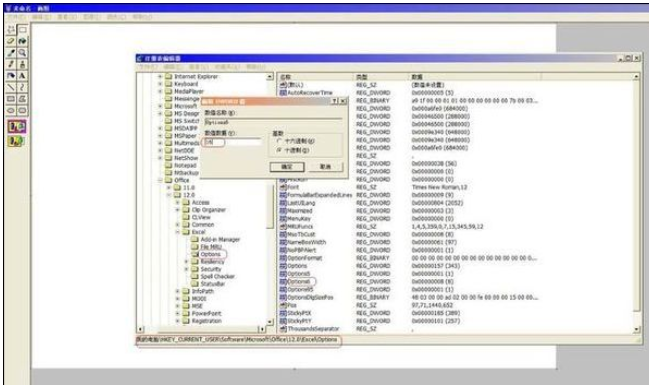649x385 pixels.
Task: Select the rectangular Select tool in Paint
Action: (22, 29)
